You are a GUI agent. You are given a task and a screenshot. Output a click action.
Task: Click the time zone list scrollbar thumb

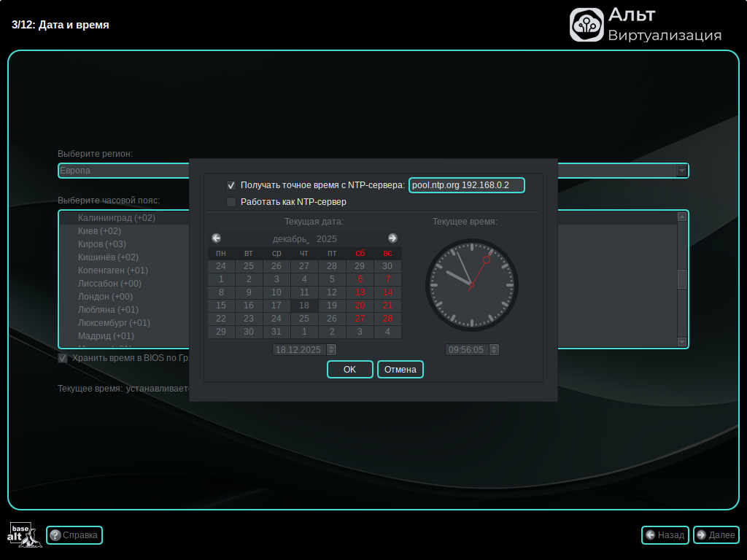[x=682, y=279]
